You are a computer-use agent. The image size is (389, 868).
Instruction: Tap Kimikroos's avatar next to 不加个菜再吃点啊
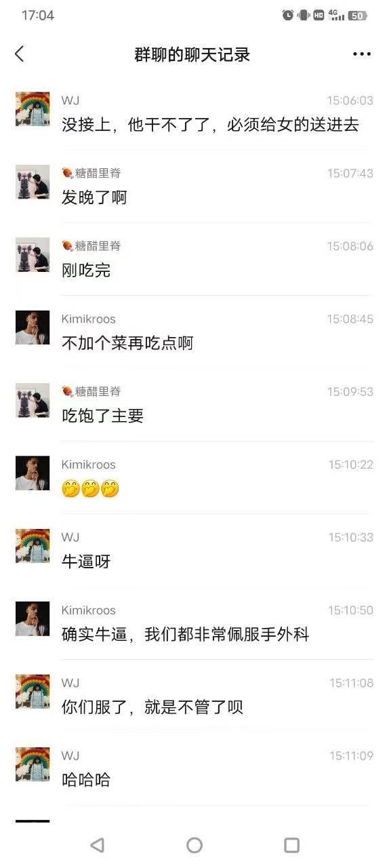coord(33,328)
